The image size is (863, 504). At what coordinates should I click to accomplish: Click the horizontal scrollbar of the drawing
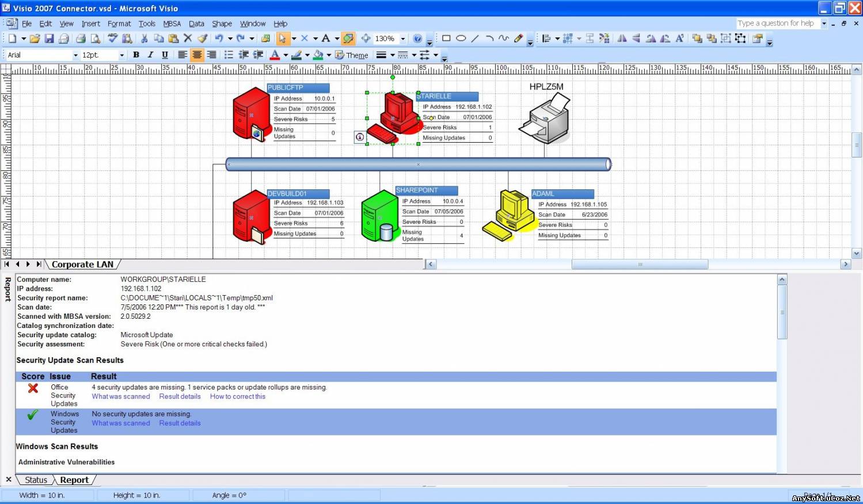click(640, 264)
